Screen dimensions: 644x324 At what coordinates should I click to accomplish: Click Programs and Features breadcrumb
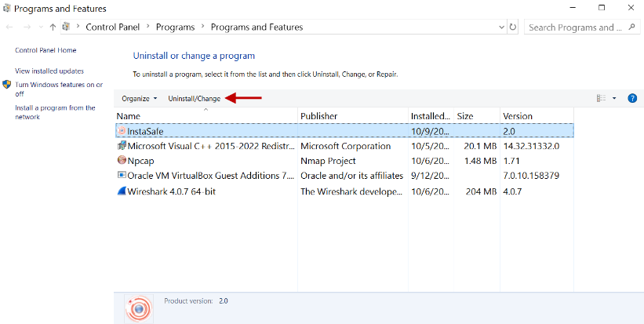pyautogui.click(x=257, y=27)
